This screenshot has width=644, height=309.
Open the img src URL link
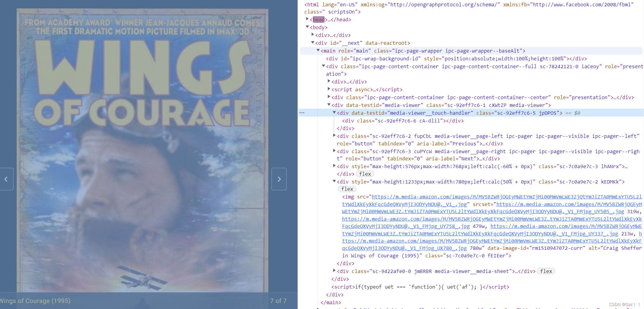tap(492, 200)
